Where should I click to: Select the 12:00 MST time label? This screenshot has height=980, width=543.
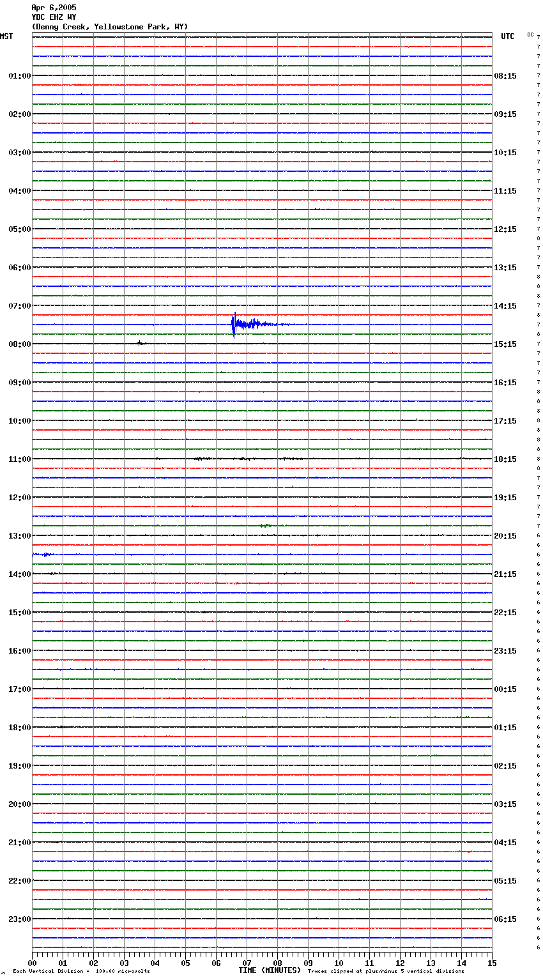(x=20, y=498)
